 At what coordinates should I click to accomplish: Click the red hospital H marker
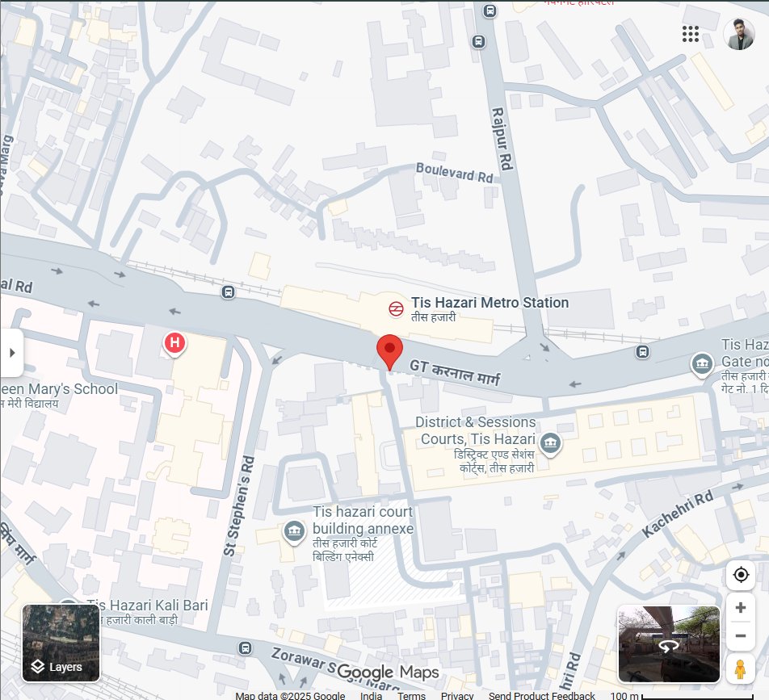[x=174, y=344]
